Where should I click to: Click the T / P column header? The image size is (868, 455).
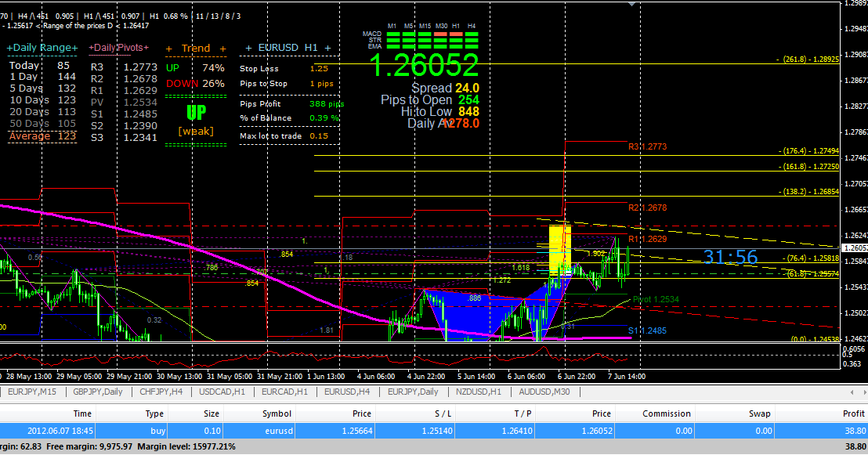(x=523, y=413)
